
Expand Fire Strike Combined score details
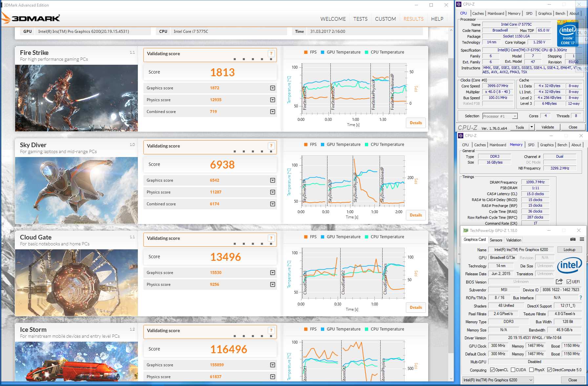tap(273, 112)
